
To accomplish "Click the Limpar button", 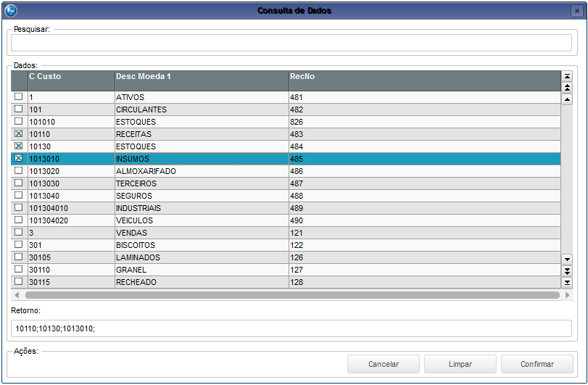I will [x=460, y=364].
